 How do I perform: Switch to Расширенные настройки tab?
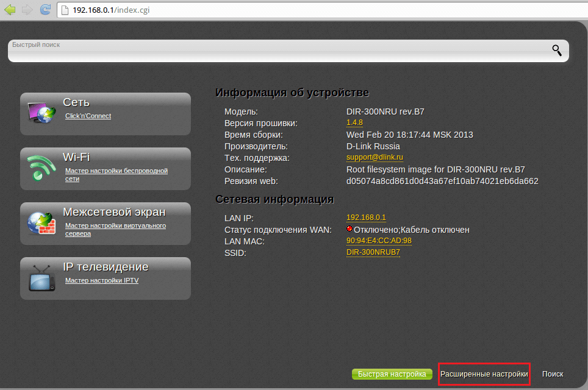click(x=484, y=374)
